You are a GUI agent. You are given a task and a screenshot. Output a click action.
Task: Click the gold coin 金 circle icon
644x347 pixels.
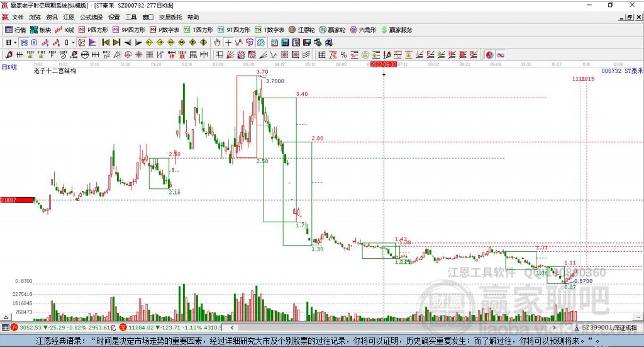click(x=365, y=55)
